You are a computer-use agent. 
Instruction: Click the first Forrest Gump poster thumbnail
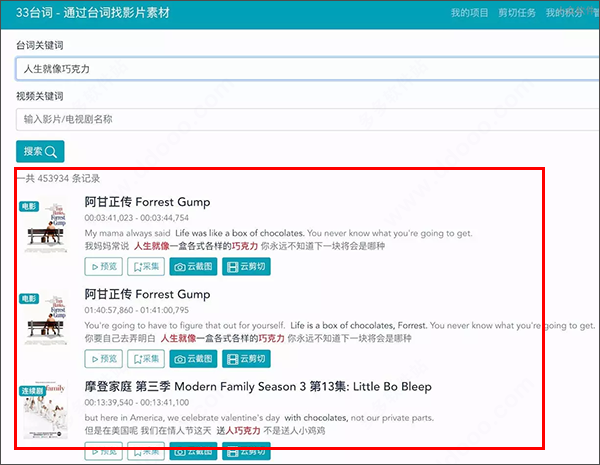click(46, 227)
